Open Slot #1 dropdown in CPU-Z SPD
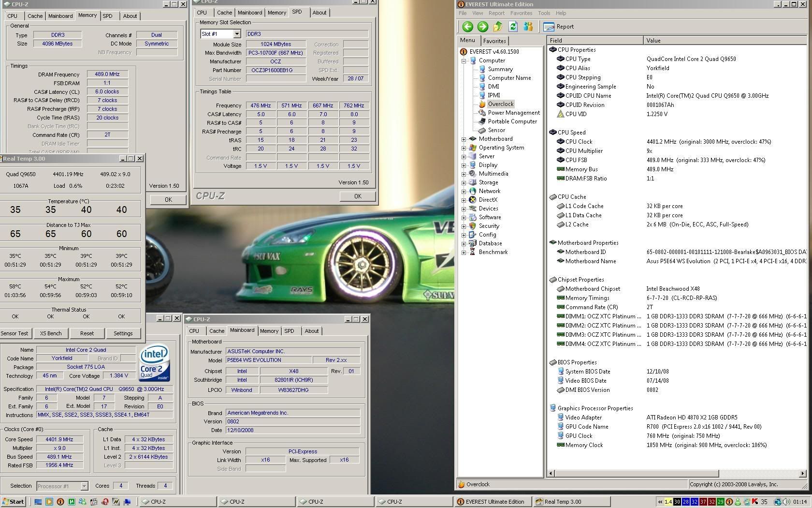 tap(237, 34)
